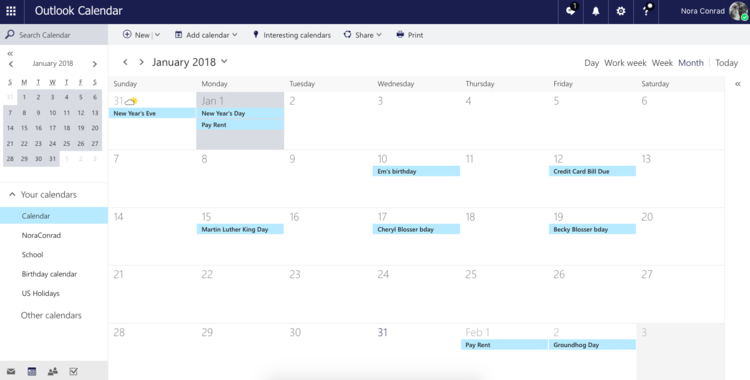This screenshot has width=750, height=380.
Task: Open the notifications bell icon
Action: pos(596,11)
